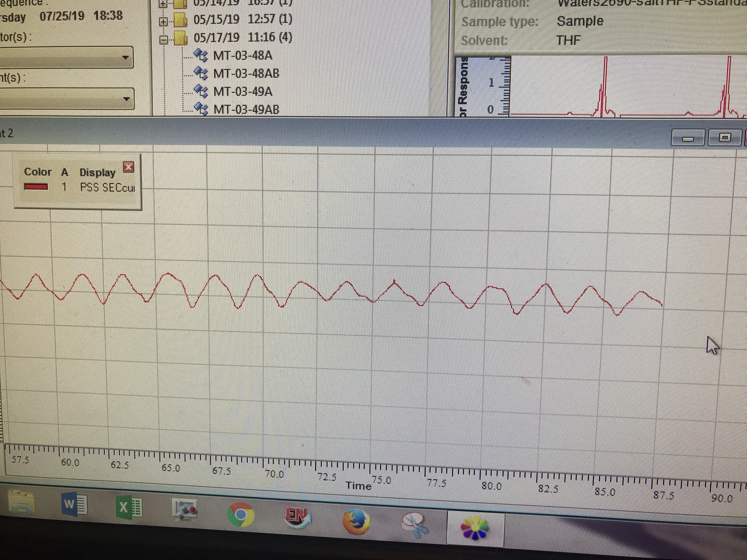The height and width of the screenshot is (560, 747).
Task: Select sample MT-03-48AB in the tree
Action: [246, 74]
